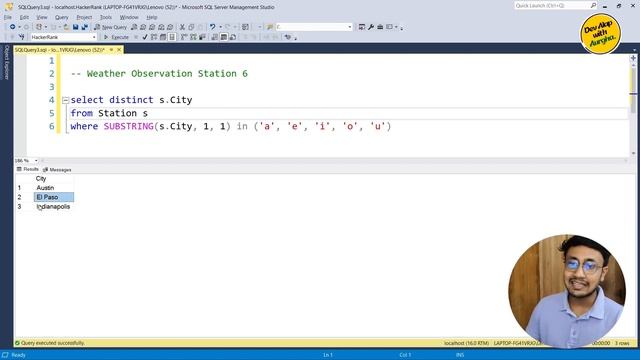This screenshot has width=640, height=360.
Task: Open the Query menu
Action: [62, 17]
